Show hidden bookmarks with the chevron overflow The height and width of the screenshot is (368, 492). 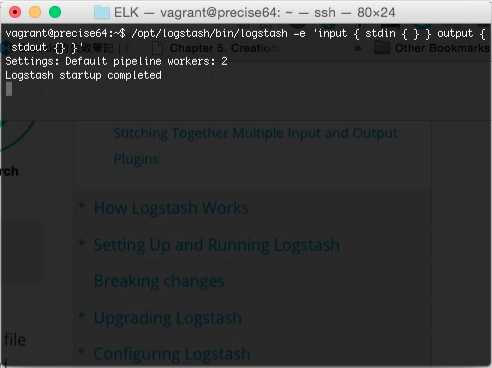(x=358, y=48)
